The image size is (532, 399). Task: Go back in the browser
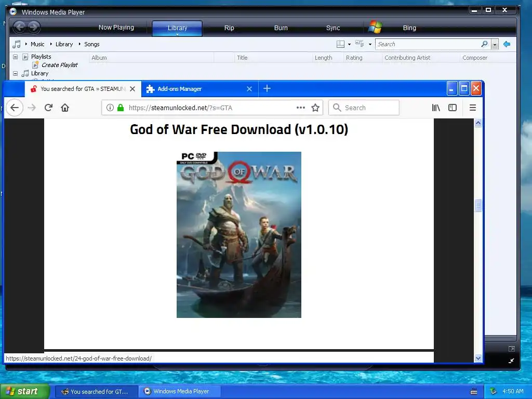pyautogui.click(x=14, y=108)
